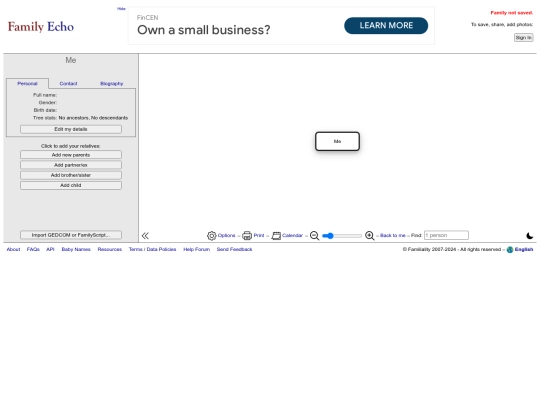Image resolution: width=540 pixels, height=405 pixels.
Task: Click Send Feedback link
Action: (x=234, y=249)
